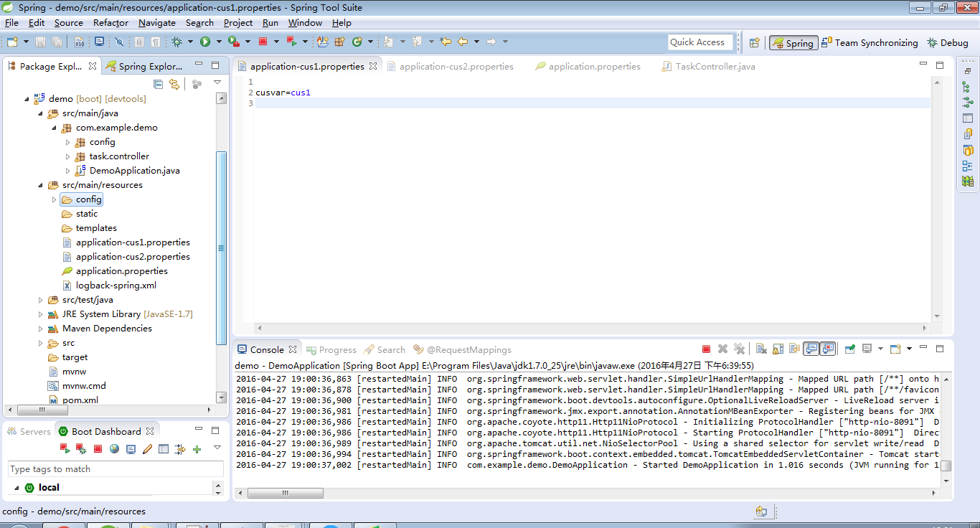Open the dropdown arrow beside the Run button
980x528 pixels.
pos(218,42)
